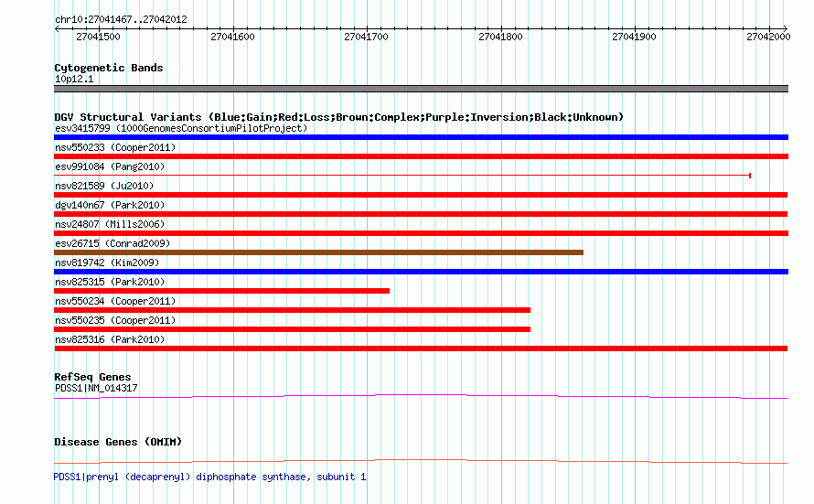
Task: Open variant label esv26715 (Conrad2009)
Action: [x=112, y=243]
